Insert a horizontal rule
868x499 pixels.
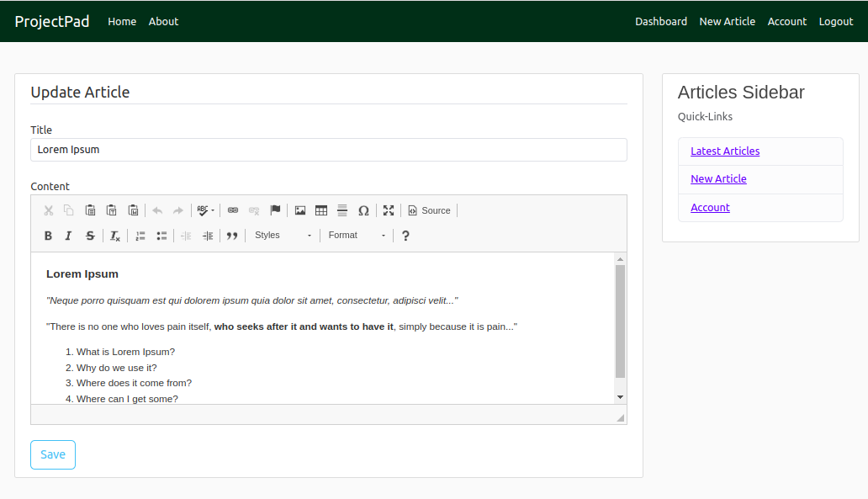tap(342, 211)
